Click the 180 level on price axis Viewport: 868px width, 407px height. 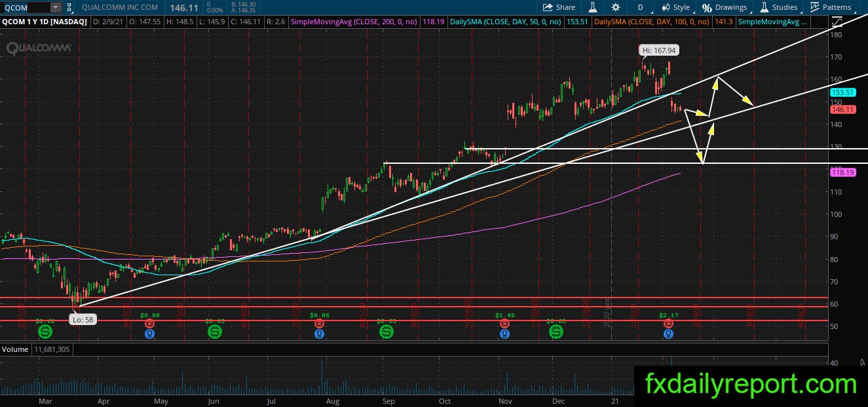837,35
